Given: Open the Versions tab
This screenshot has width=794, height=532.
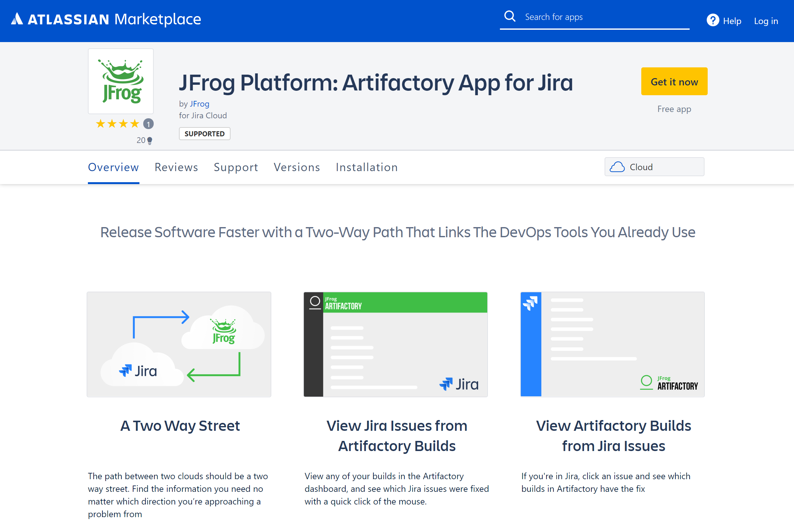Looking at the screenshot, I should (x=297, y=167).
